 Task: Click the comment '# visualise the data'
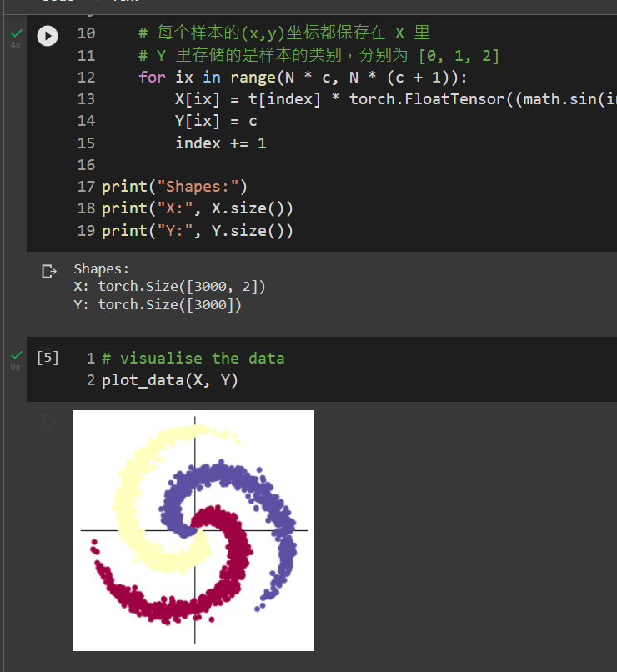tap(193, 358)
